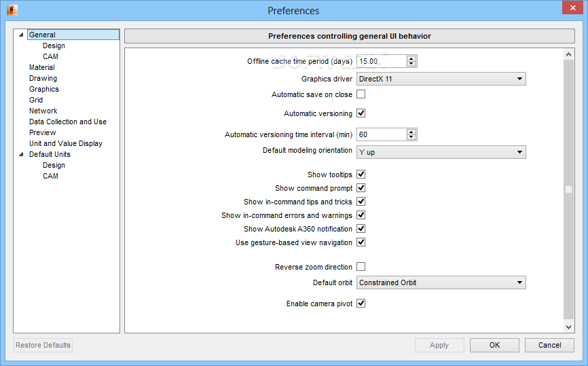Open the Graphics driver dropdown

click(441, 79)
